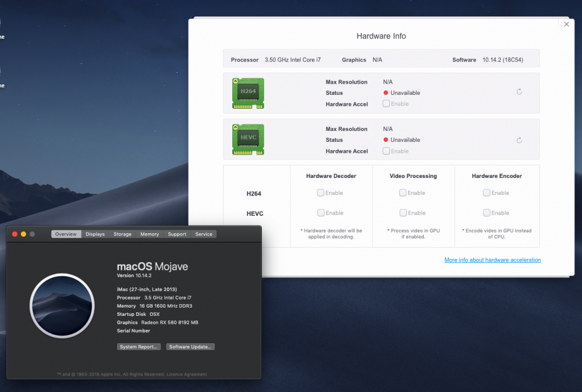Click the iMac (27-inch, Late 2013) text
Image resolution: width=582 pixels, height=392 pixels.
(147, 289)
